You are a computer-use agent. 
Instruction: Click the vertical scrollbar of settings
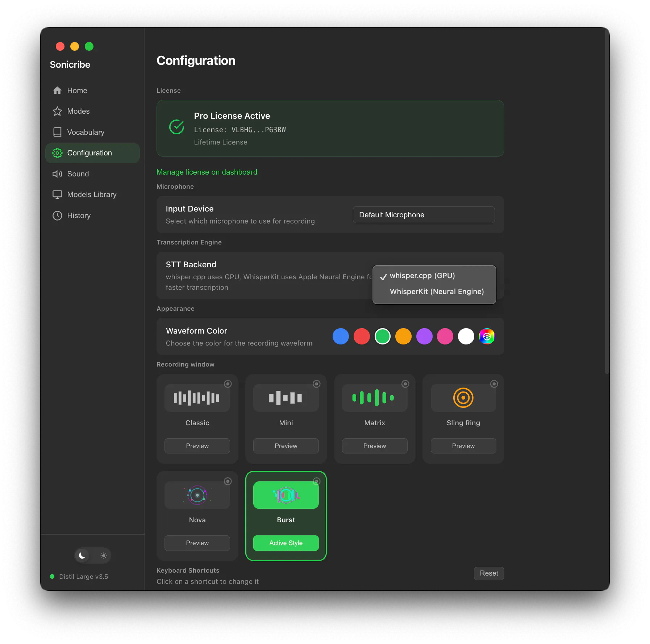click(x=607, y=201)
